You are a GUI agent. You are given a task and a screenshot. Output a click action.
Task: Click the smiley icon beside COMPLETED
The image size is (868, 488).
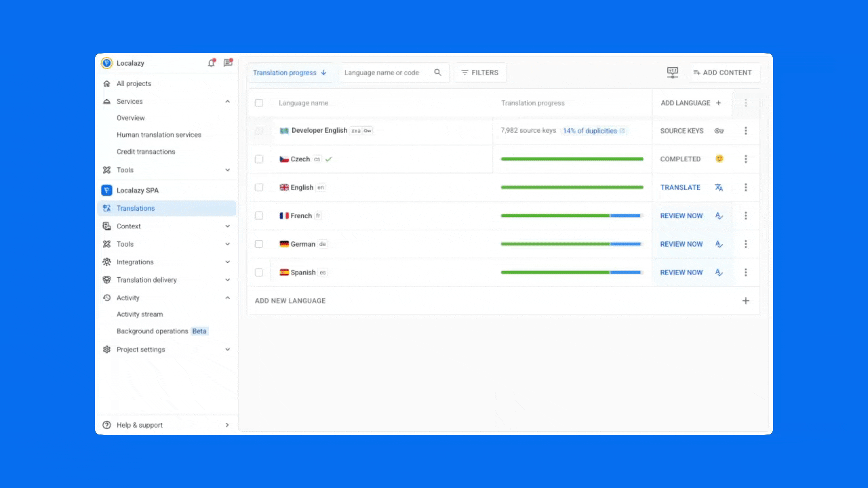(719, 159)
